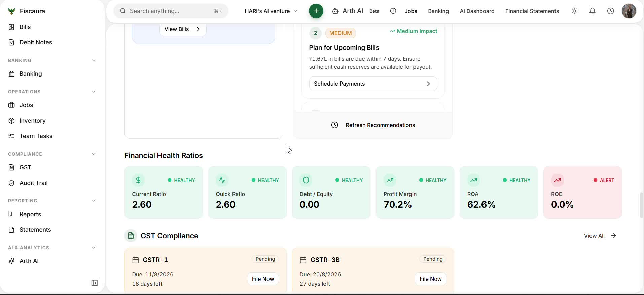Click the Quick Ratio pulse icon

tap(222, 180)
